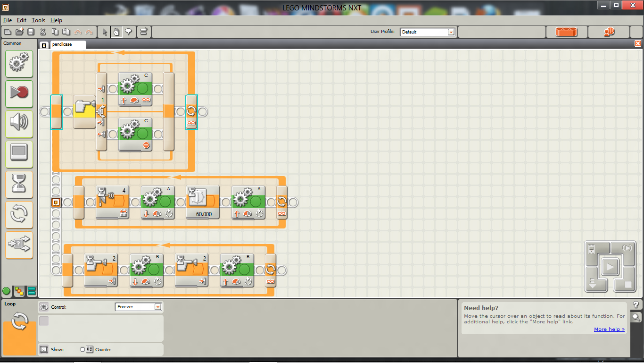
Task: Select the lower Motor C stop block
Action: [135, 135]
